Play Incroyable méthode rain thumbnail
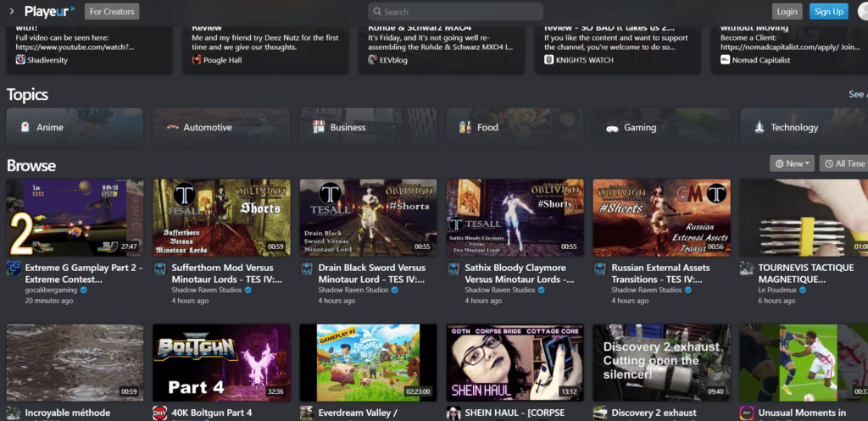The width and height of the screenshot is (868, 421). coord(75,363)
